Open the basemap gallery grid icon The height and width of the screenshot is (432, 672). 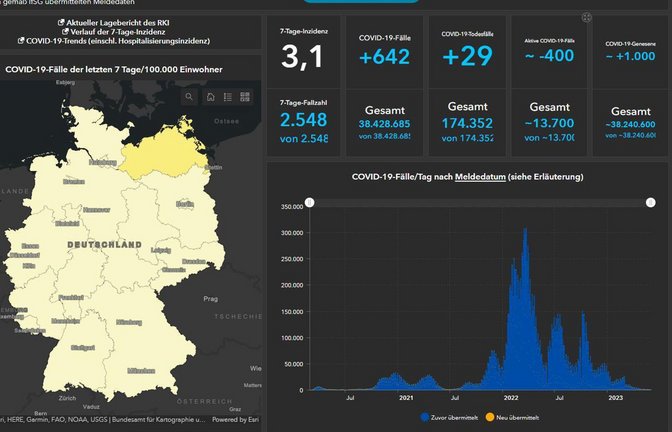coord(245,97)
